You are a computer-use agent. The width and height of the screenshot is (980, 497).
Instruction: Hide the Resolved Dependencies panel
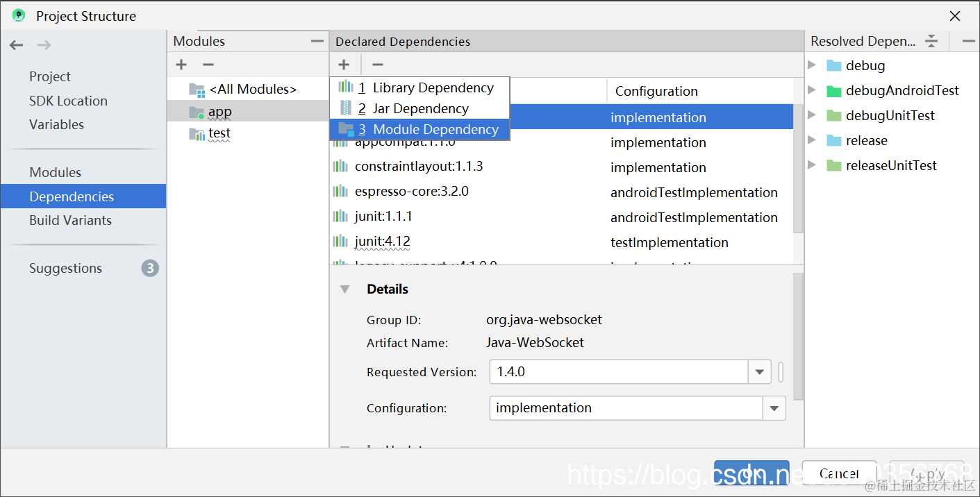pyautogui.click(x=969, y=41)
